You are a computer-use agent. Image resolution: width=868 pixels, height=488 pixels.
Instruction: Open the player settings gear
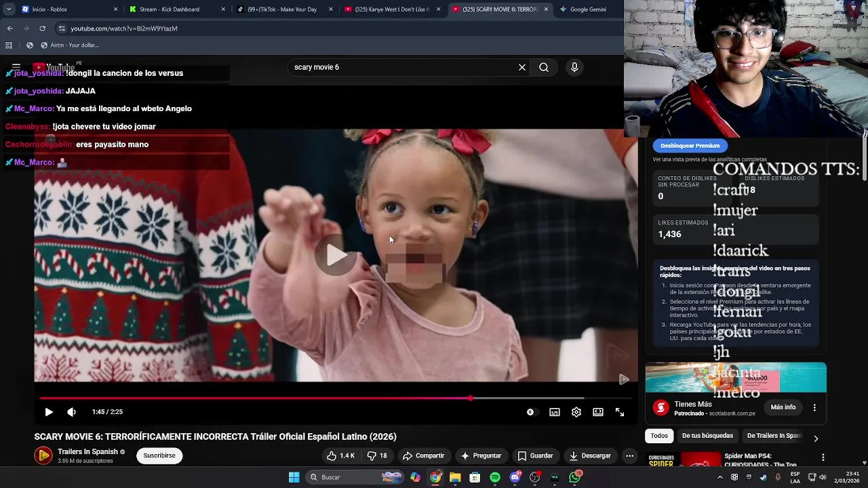[576, 412]
